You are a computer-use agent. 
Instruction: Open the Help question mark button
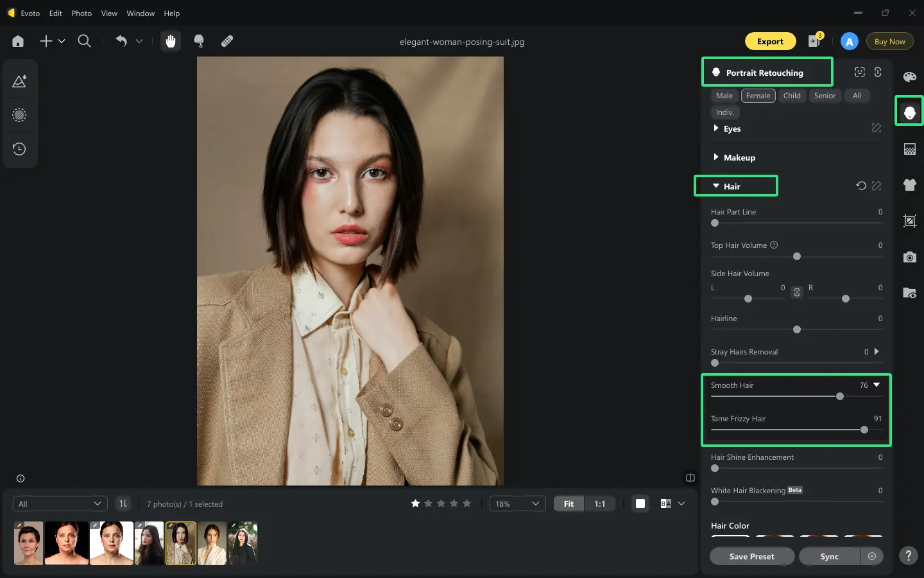[x=908, y=556]
